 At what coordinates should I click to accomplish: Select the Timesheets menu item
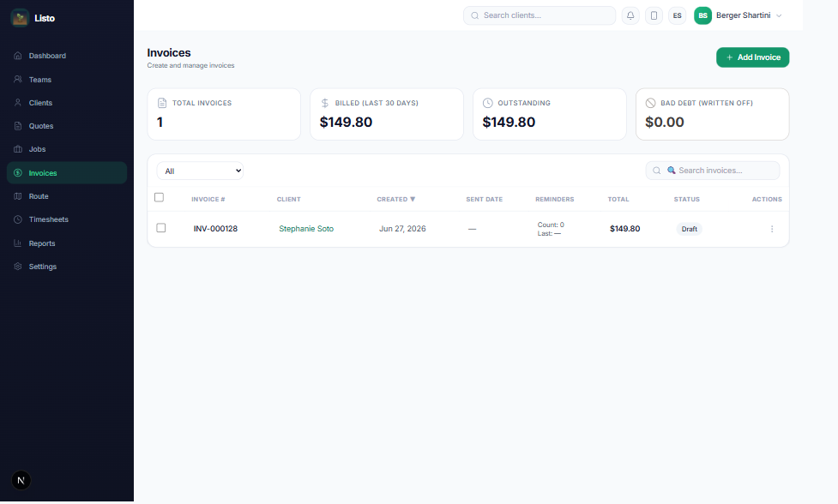click(x=67, y=219)
